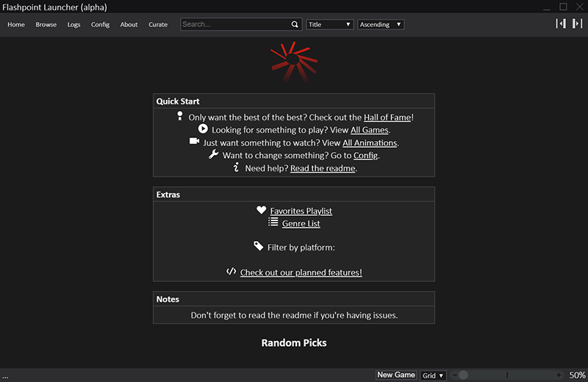Click the wrench icon beside Config
The width and height of the screenshot is (588, 382).
(x=214, y=154)
